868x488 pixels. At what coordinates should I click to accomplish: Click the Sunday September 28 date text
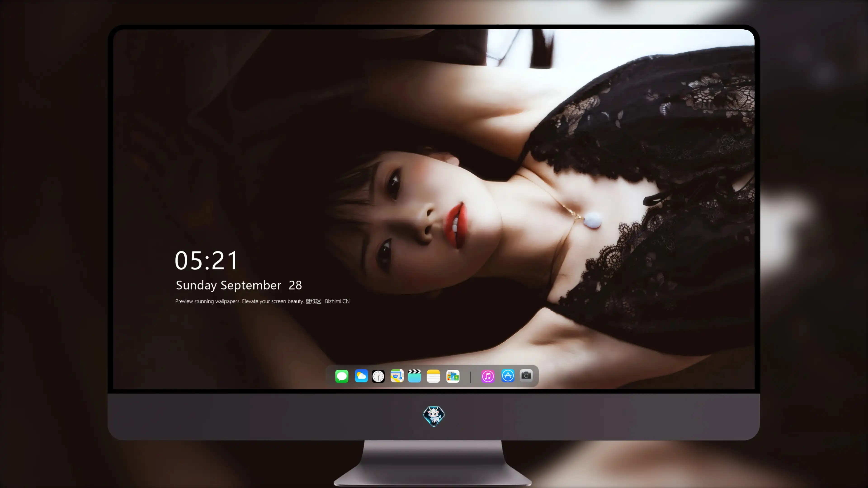point(239,285)
